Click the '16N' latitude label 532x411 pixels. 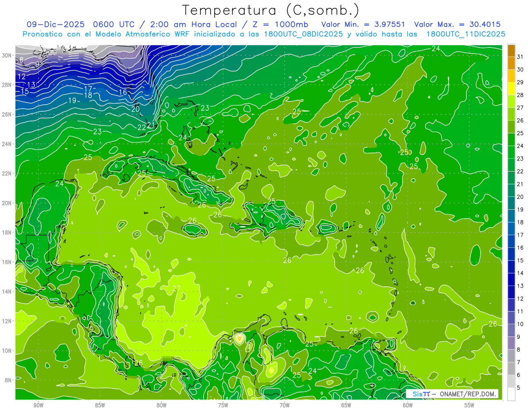(7, 262)
